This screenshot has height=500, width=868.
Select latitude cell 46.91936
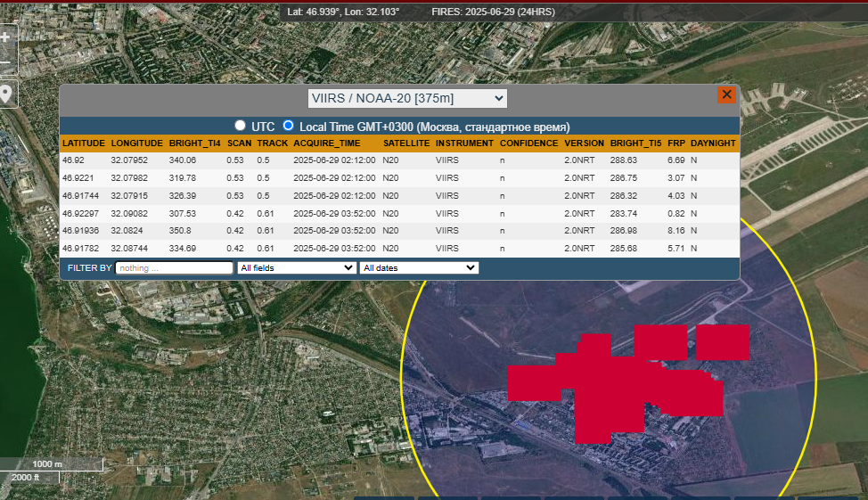80,230
